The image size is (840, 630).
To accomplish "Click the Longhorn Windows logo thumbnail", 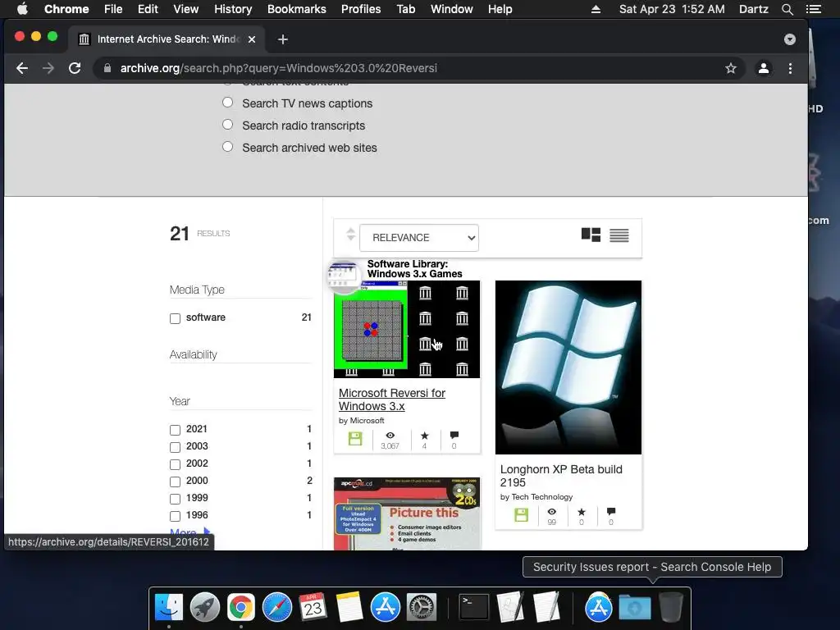I will (x=568, y=367).
